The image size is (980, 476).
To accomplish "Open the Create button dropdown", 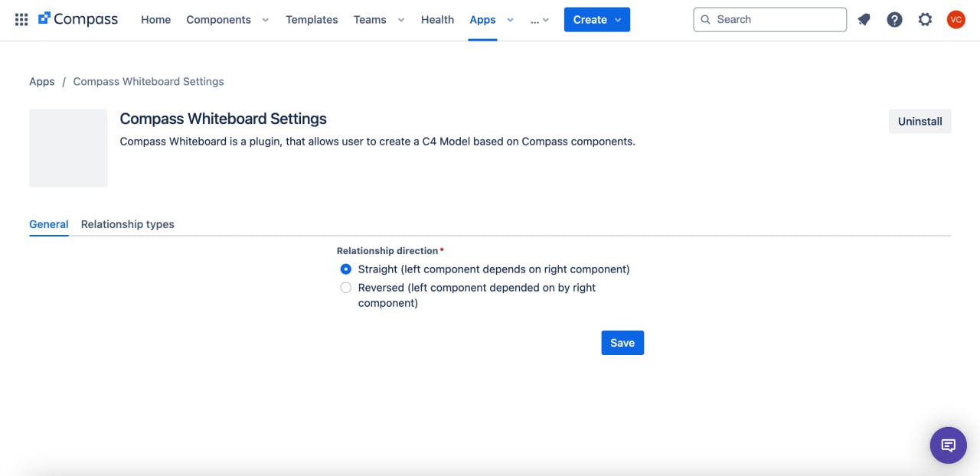I will (x=597, y=20).
